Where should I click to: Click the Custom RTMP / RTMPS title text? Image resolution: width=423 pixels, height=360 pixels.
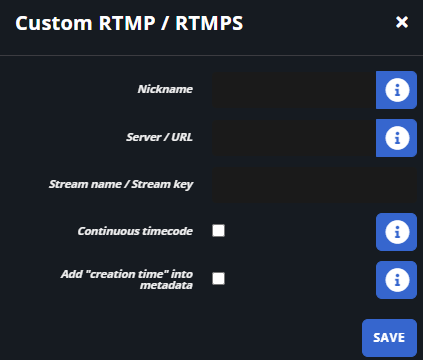(x=129, y=23)
